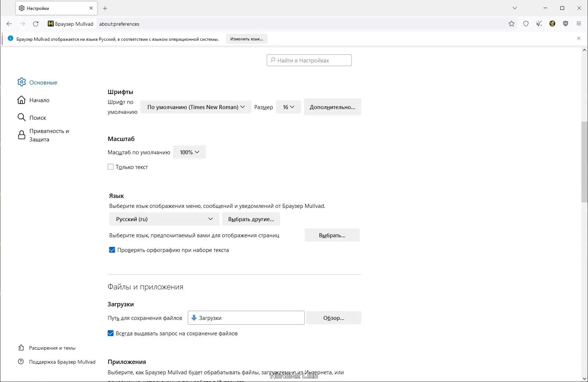Request a new identity with the broom icon
Image resolution: width=588 pixels, height=382 pixels.
coord(539,24)
